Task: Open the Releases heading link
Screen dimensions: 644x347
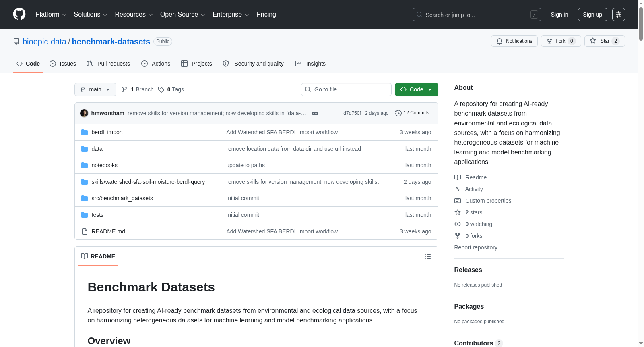Action: coord(468,270)
